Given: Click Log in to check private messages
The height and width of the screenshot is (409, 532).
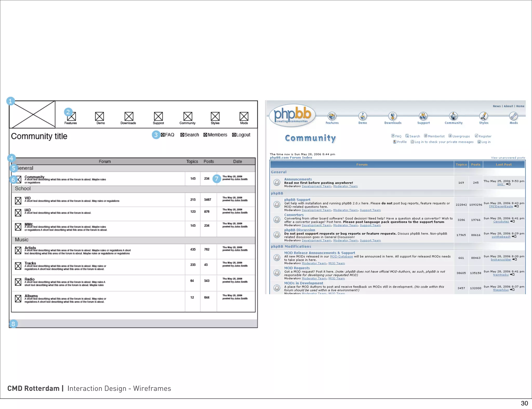Looking at the screenshot, I should 442,142.
